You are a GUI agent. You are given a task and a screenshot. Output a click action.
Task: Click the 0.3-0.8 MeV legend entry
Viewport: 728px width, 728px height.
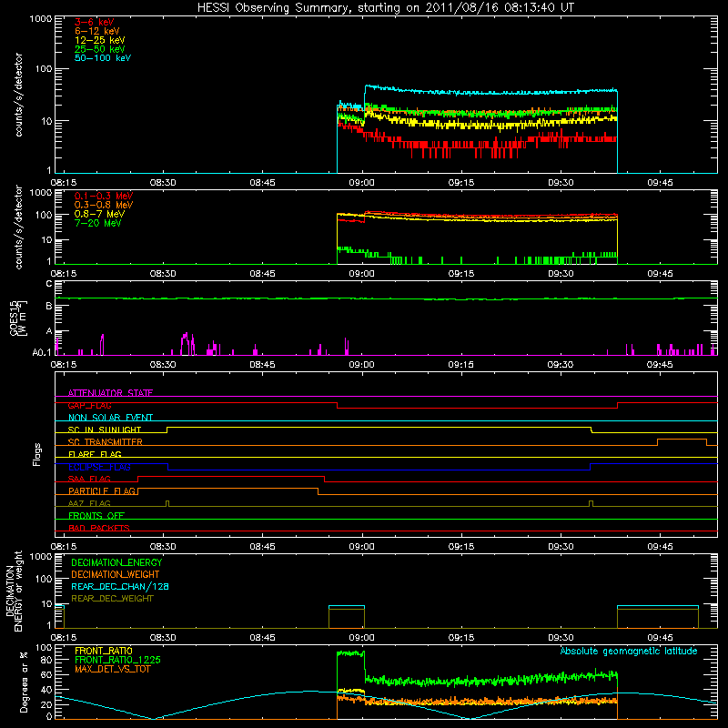tap(104, 205)
